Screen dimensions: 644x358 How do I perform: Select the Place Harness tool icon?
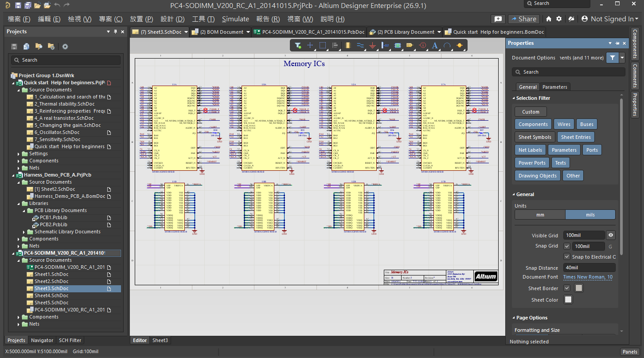[x=385, y=45]
